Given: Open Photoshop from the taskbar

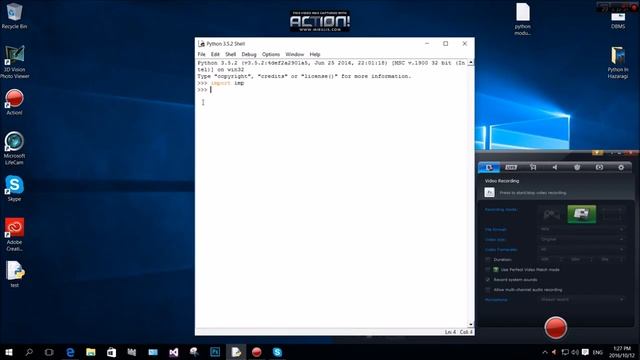Looking at the screenshot, I should tap(215, 352).
